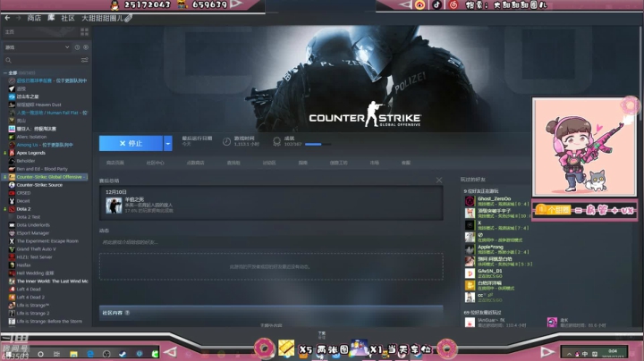This screenshot has width=644, height=361.
Task: Open the 讨论区 discussions tab
Action: (269, 163)
